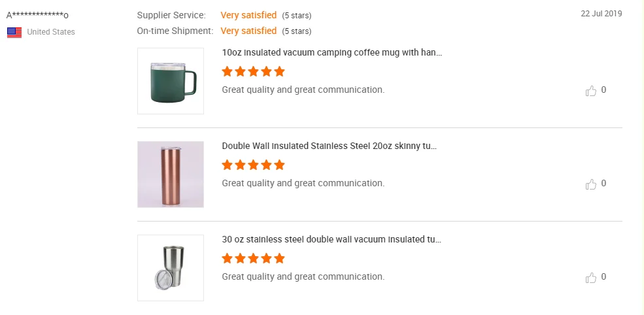Click Very satisfied next to On-time Shipment
This screenshot has height=315, width=644.
(x=248, y=31)
